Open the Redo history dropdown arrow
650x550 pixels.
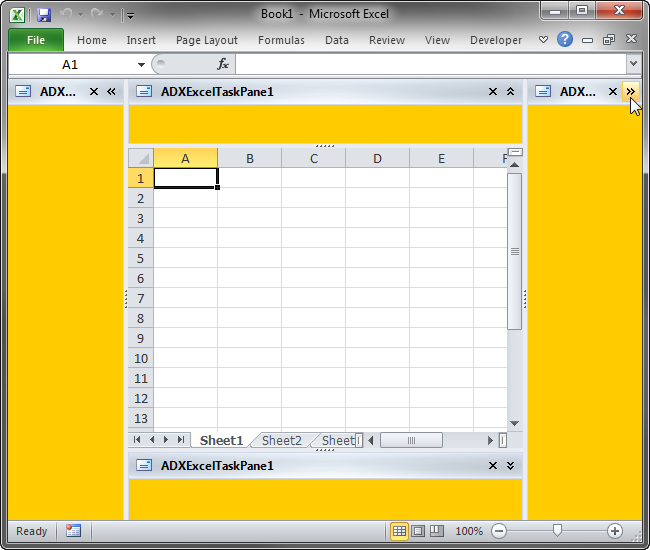[x=112, y=15]
